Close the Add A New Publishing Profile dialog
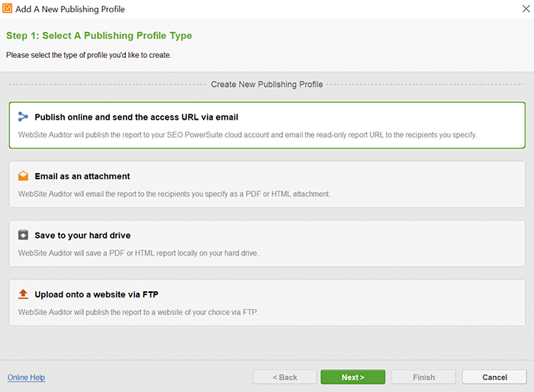 point(526,8)
